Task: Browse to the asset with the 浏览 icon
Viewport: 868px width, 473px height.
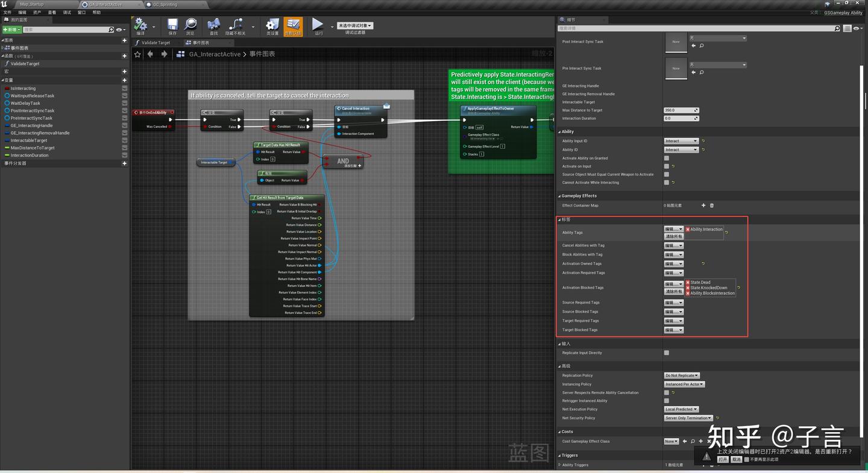Action: (x=190, y=25)
